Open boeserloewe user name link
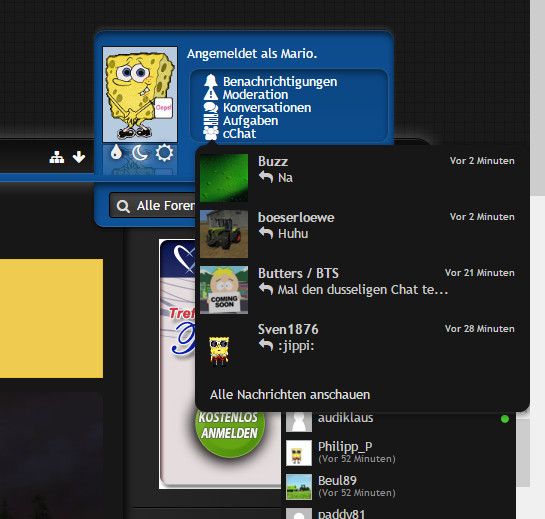Viewport: 545px width, 519px height. coord(296,217)
